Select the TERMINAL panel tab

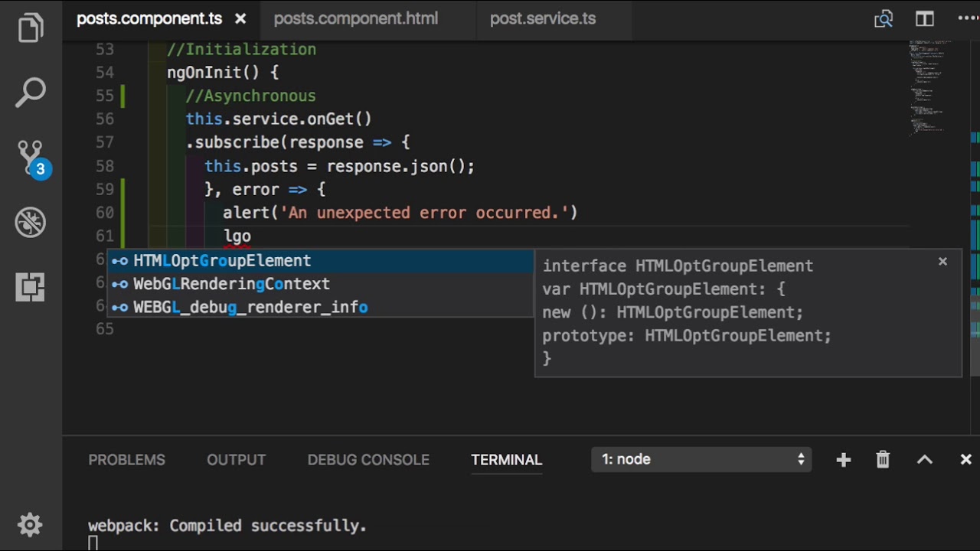[506, 460]
